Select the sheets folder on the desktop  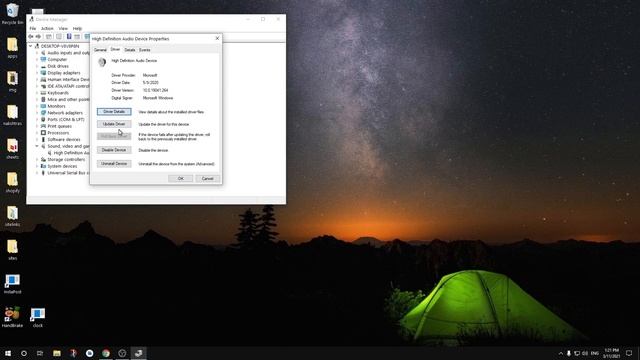coord(12,149)
